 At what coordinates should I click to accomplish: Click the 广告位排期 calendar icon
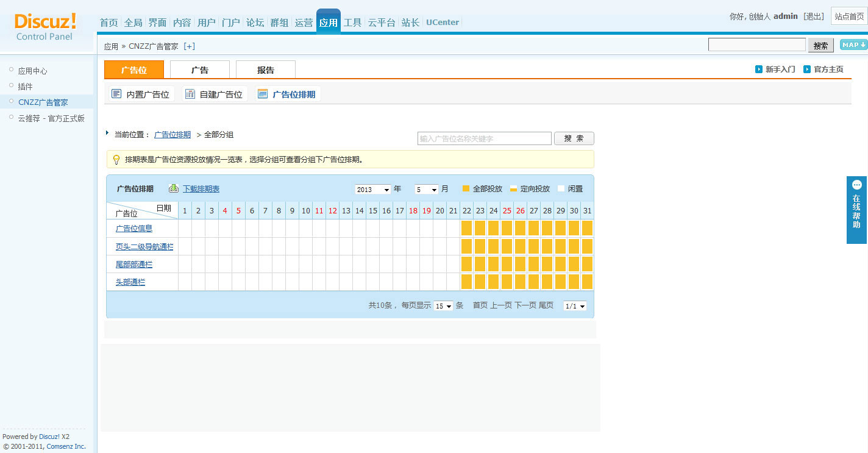point(263,94)
